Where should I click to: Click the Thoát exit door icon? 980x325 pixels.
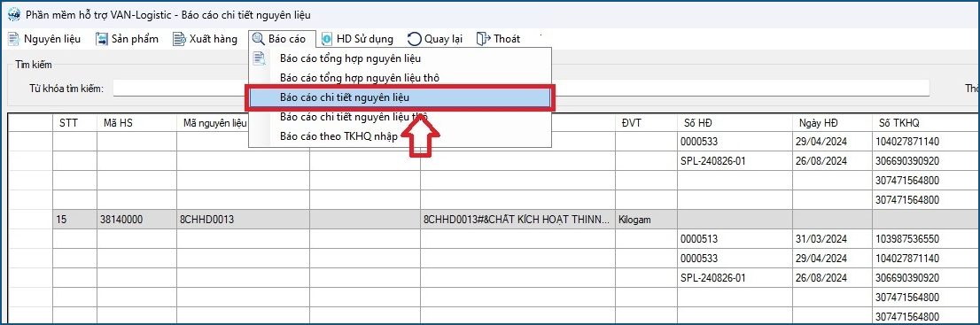click(x=483, y=39)
